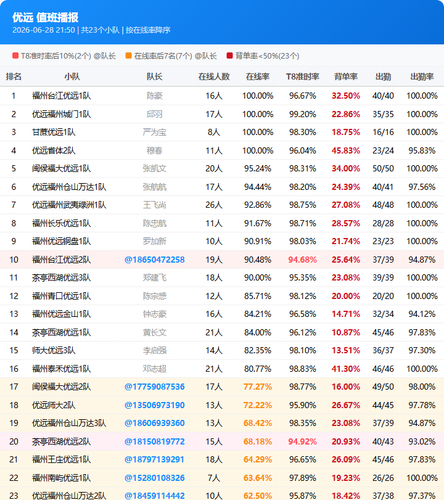The height and width of the screenshot is (500, 444).
Task: Open the @13506973190 captain mention link
Action: 154,405
